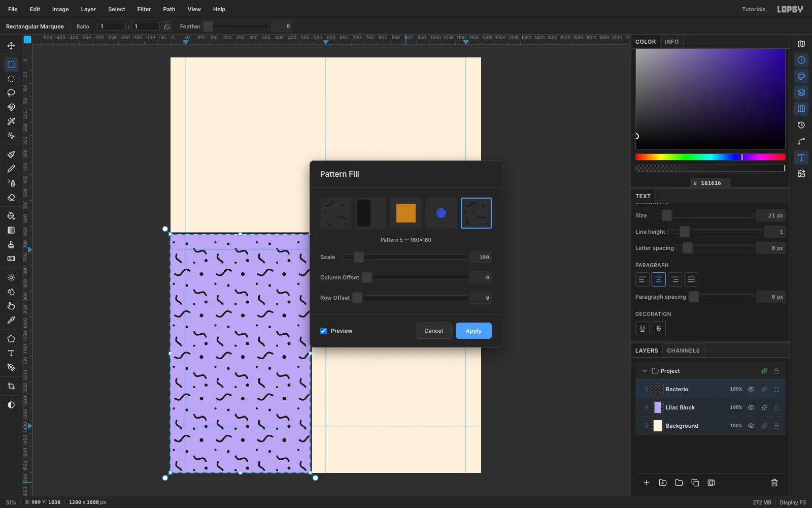The width and height of the screenshot is (812, 508).
Task: Select the Magic Wand tool
Action: pos(11,121)
